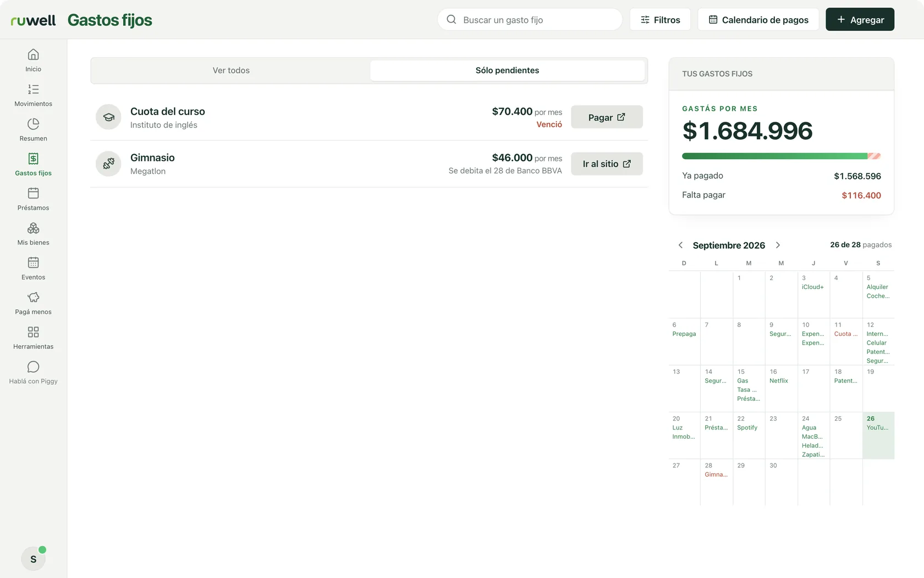The width and height of the screenshot is (924, 578).
Task: Click Prepaga entry on day 6
Action: click(684, 334)
